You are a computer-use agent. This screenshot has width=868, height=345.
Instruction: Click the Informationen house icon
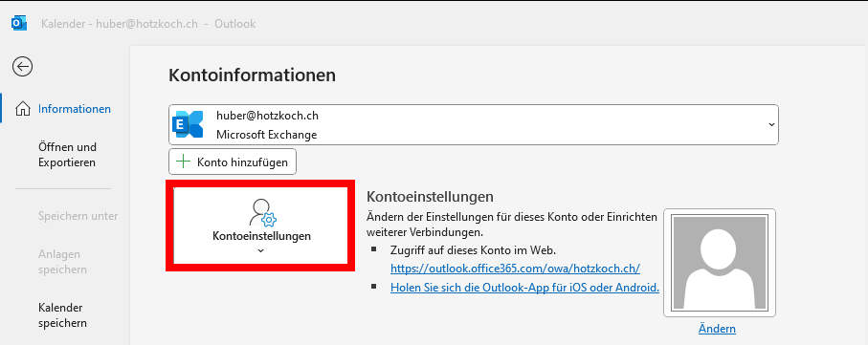click(23, 109)
